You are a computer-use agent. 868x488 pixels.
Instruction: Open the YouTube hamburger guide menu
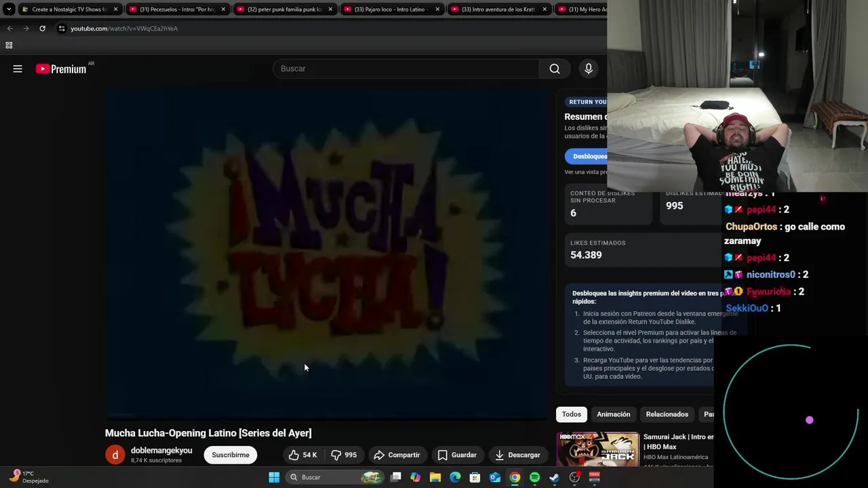[x=18, y=68]
